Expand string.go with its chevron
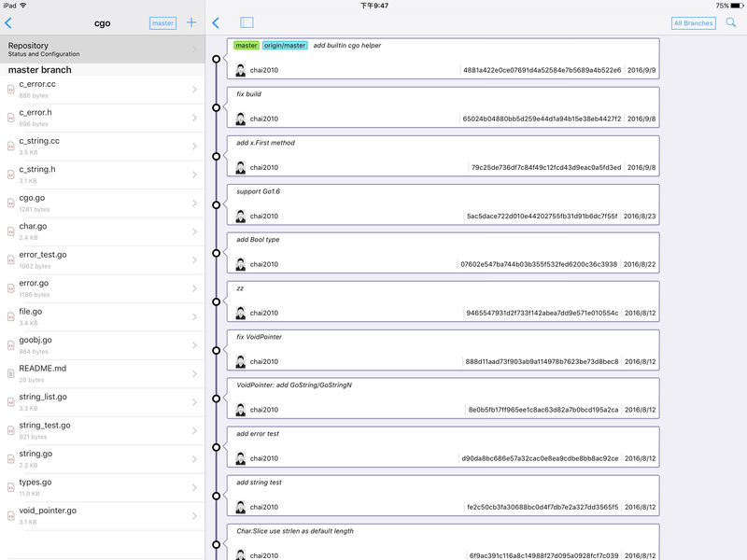Screen dimensions: 747x560 click(194, 459)
